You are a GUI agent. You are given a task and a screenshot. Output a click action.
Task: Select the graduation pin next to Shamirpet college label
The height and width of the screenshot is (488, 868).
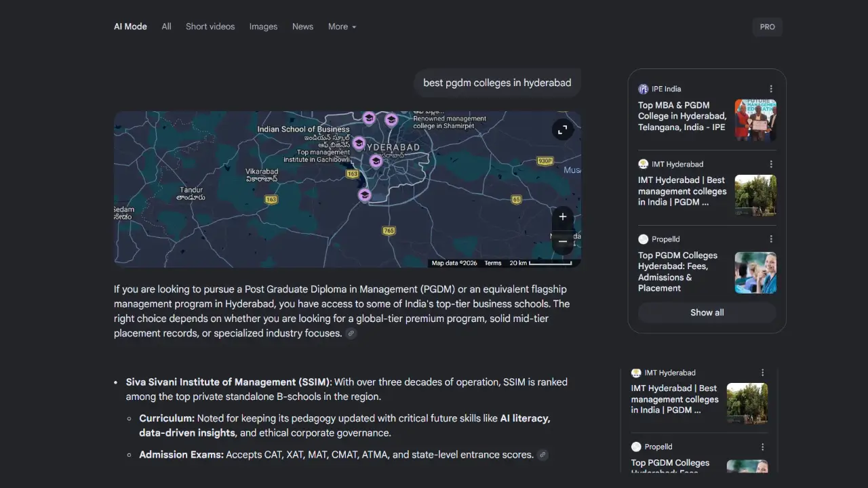click(x=391, y=120)
